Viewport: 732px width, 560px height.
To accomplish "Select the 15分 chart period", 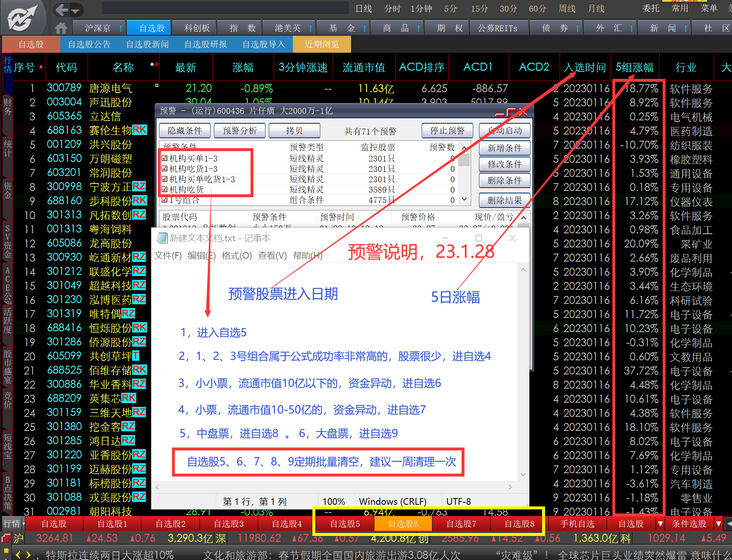I will pyautogui.click(x=479, y=9).
